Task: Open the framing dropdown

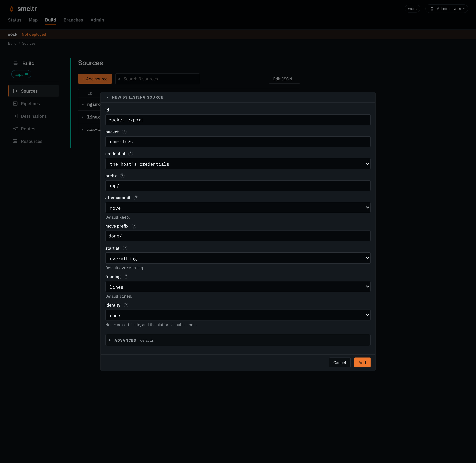Action: (x=238, y=287)
